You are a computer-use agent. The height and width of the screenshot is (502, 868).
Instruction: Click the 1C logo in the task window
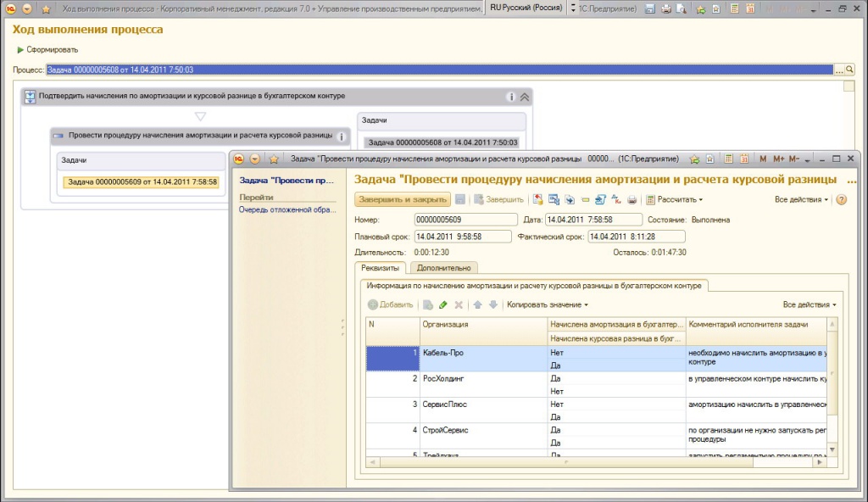click(238, 159)
